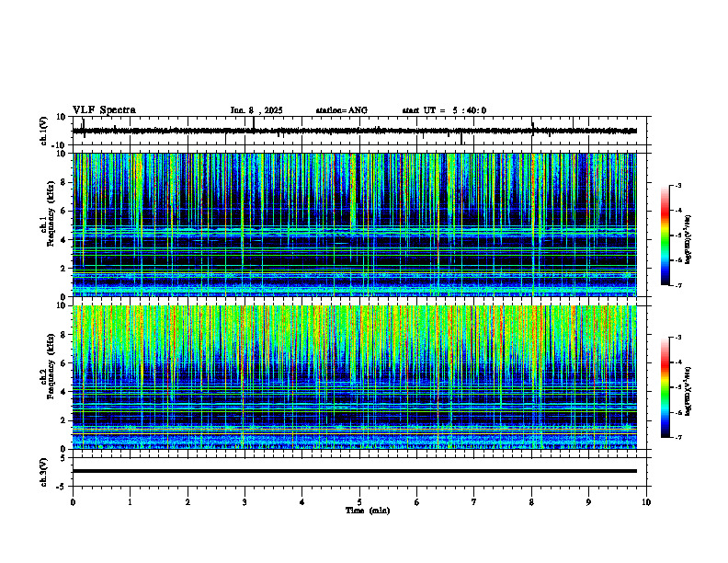This screenshot has height=563, width=728.
Task: Click the ch.1(V) waveform axis label
Action: pyautogui.click(x=44, y=131)
